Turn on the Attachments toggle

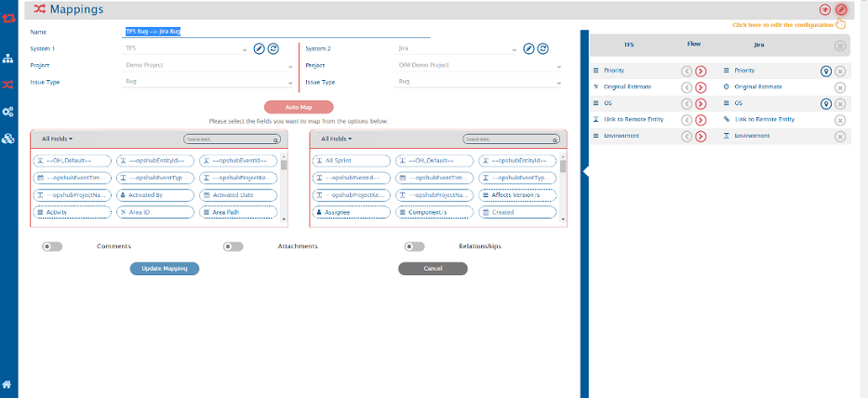click(x=233, y=246)
